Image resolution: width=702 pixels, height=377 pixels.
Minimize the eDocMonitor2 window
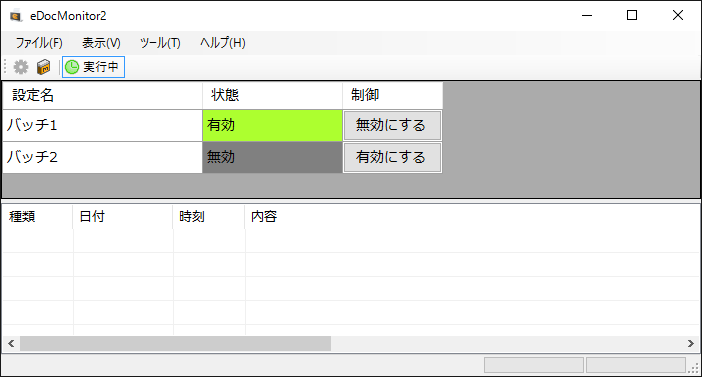tap(587, 16)
